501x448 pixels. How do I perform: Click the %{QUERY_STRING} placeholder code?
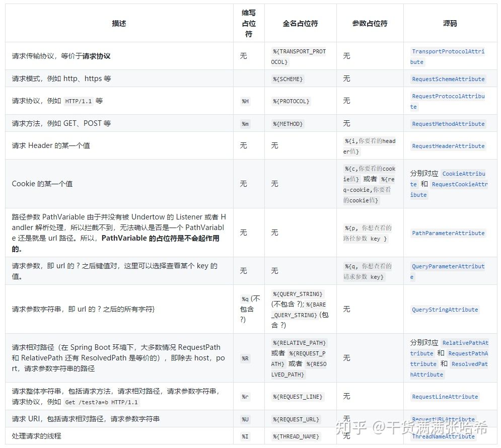tap(298, 294)
